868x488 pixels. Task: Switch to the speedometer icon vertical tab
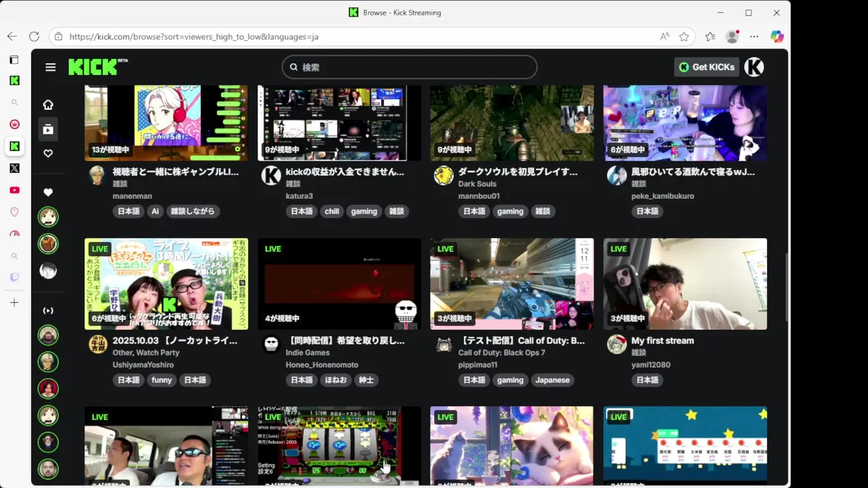pos(14,234)
